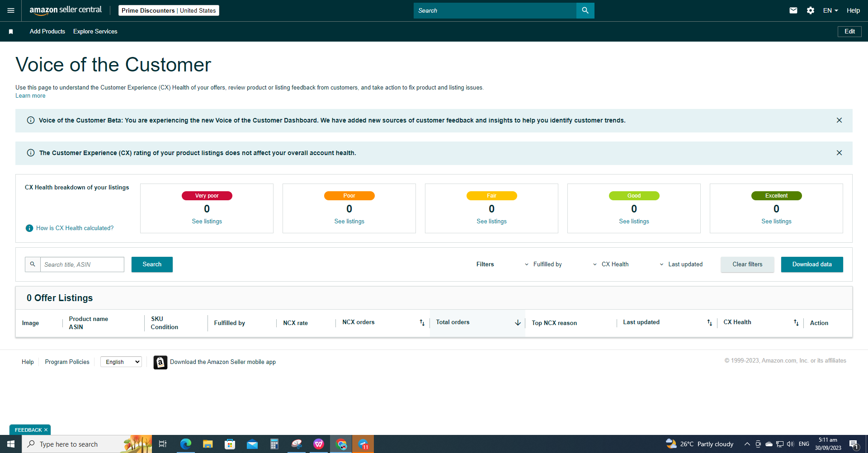Viewport: 868px width, 453px height.
Task: Click the Download data button
Action: 812,264
